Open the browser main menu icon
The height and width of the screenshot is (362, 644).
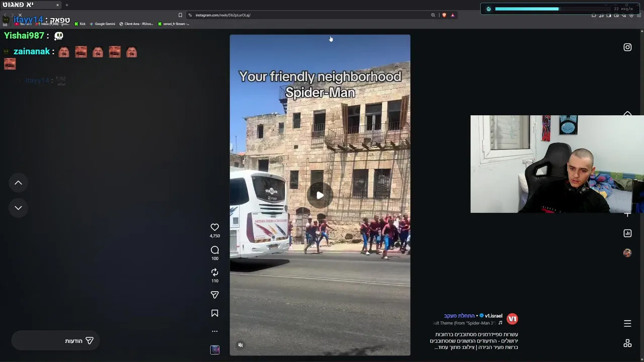pyautogui.click(x=639, y=15)
